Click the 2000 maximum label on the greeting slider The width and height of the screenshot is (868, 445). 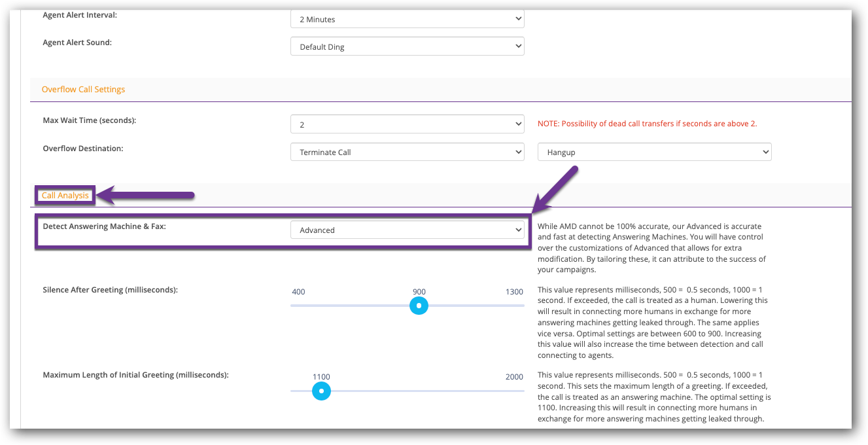click(x=514, y=376)
